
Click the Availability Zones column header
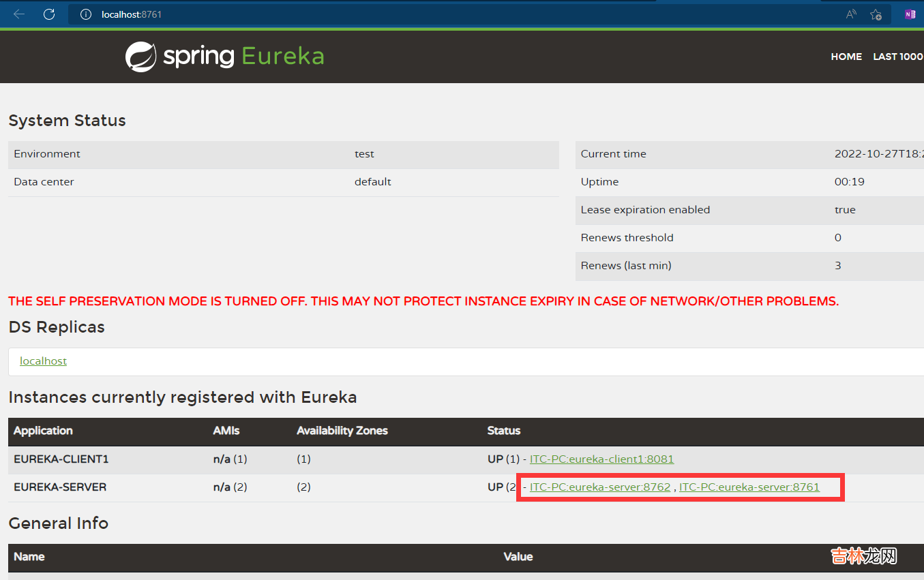coord(342,431)
